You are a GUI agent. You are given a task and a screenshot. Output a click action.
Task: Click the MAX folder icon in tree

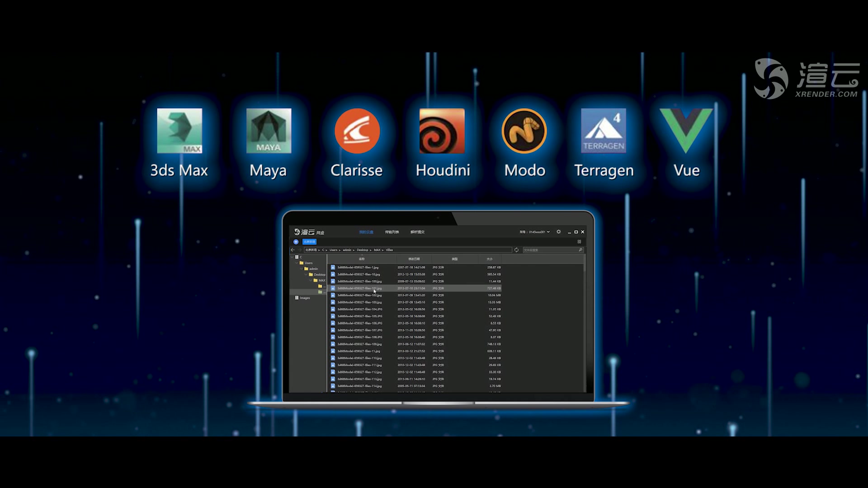point(316,281)
